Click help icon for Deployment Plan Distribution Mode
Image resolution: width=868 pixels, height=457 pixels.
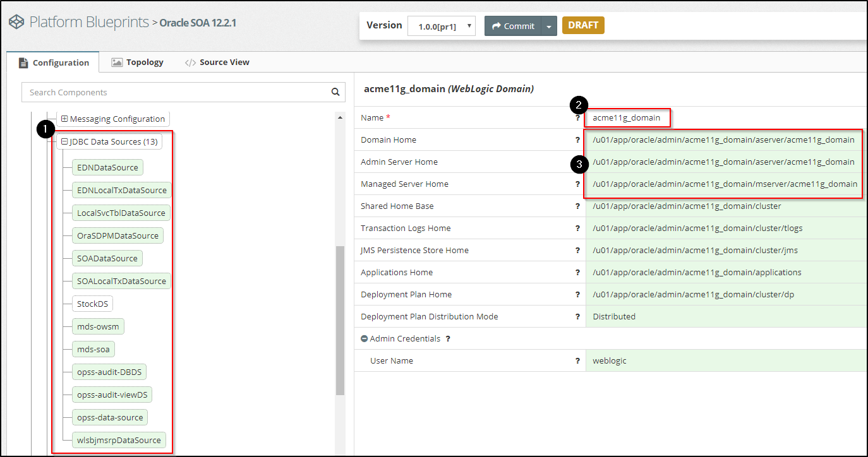click(x=577, y=317)
